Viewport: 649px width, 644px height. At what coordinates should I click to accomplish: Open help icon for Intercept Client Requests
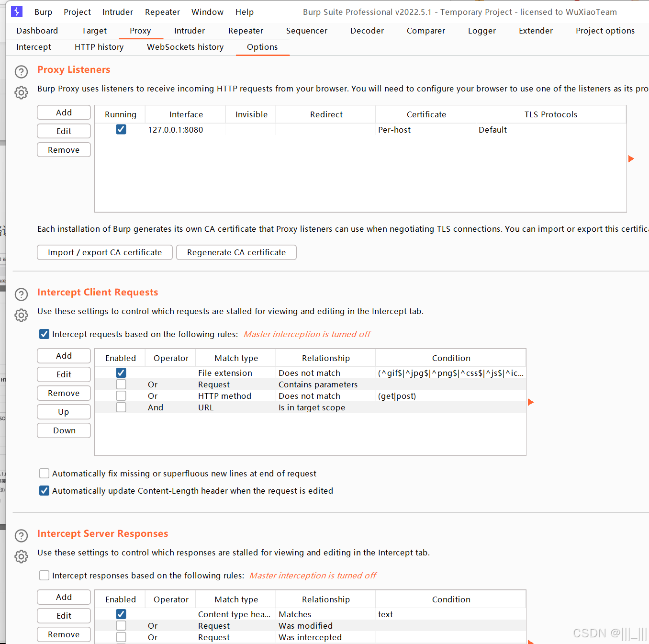click(x=22, y=294)
